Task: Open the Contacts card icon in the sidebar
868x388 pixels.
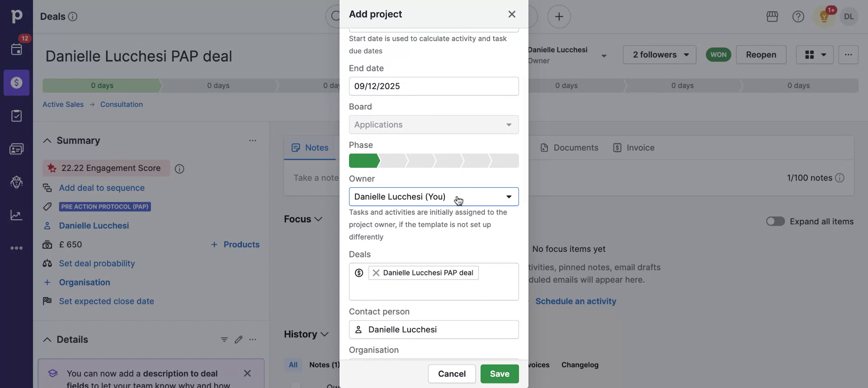Action: [x=17, y=149]
